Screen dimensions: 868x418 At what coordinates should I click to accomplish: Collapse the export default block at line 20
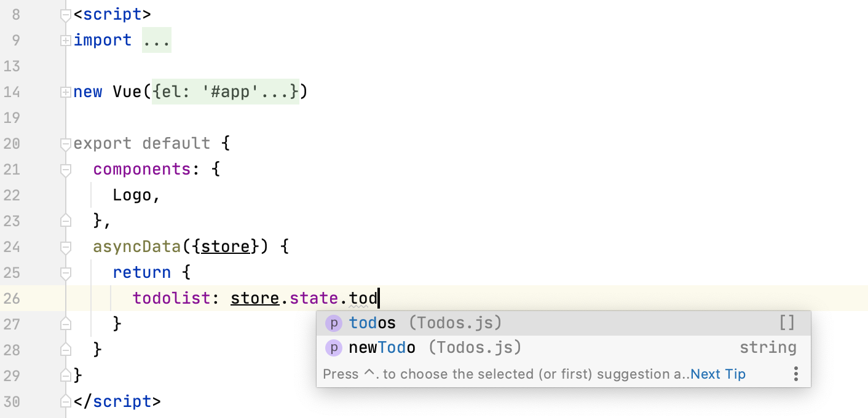(65, 143)
